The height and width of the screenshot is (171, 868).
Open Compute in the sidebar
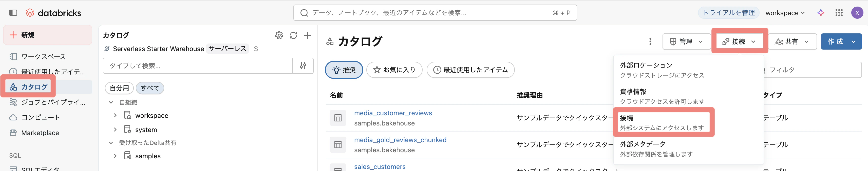point(47,117)
